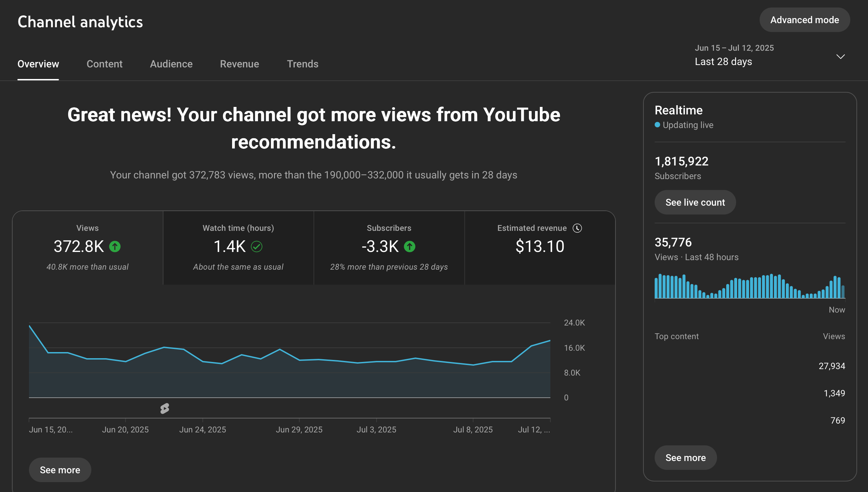This screenshot has width=868, height=492.
Task: Select the Watch time (hours) metric card
Action: click(239, 248)
